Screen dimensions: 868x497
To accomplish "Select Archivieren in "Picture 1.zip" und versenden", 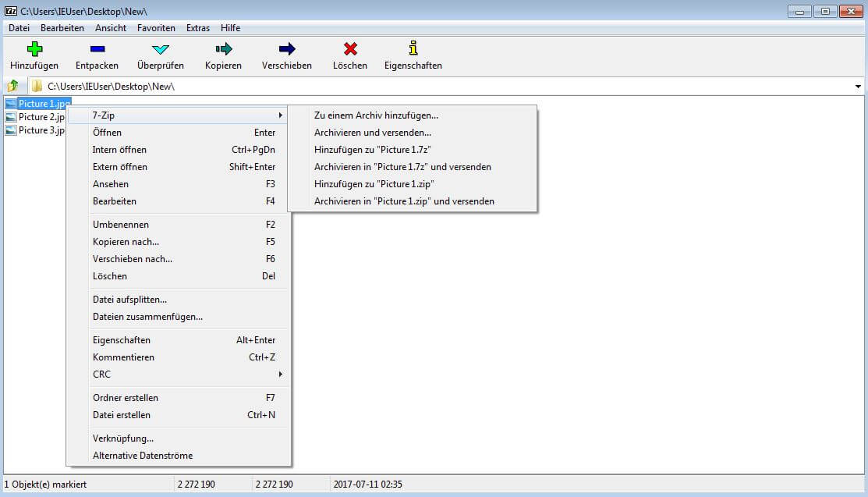I will [413, 201].
